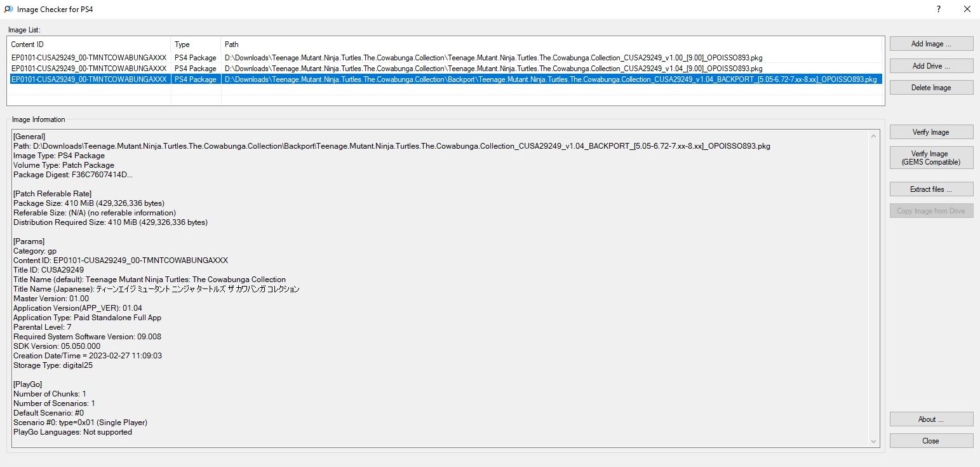Click the Title ID: CUSA29249 line
Image resolution: width=980 pixels, height=467 pixels.
click(48, 269)
